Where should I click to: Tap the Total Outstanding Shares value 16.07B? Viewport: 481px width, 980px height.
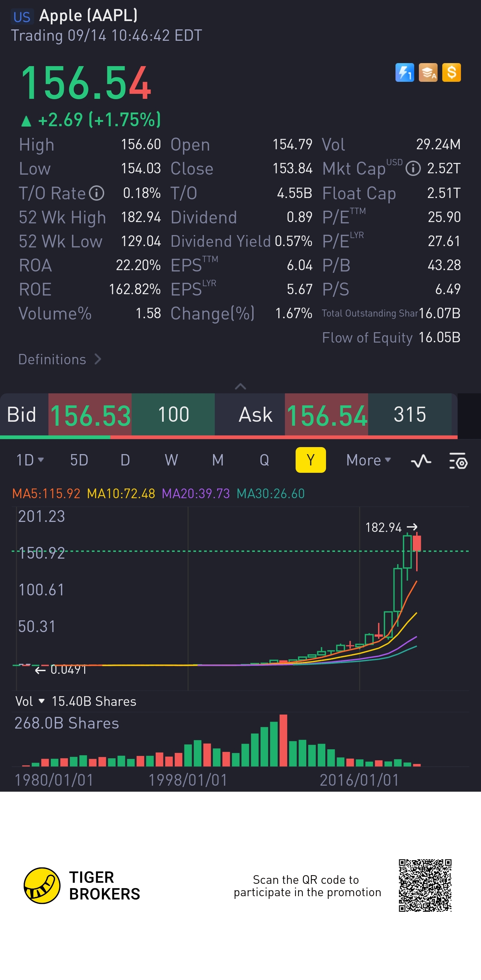[x=440, y=314]
